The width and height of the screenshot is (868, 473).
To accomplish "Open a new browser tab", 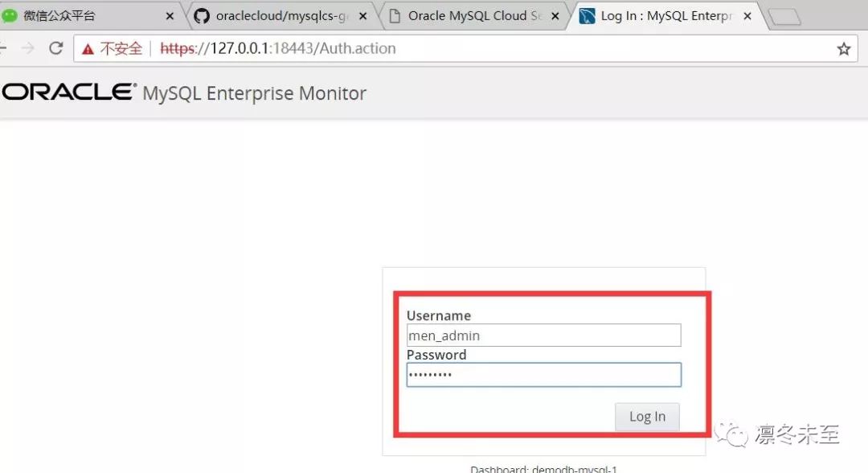I will point(784,17).
